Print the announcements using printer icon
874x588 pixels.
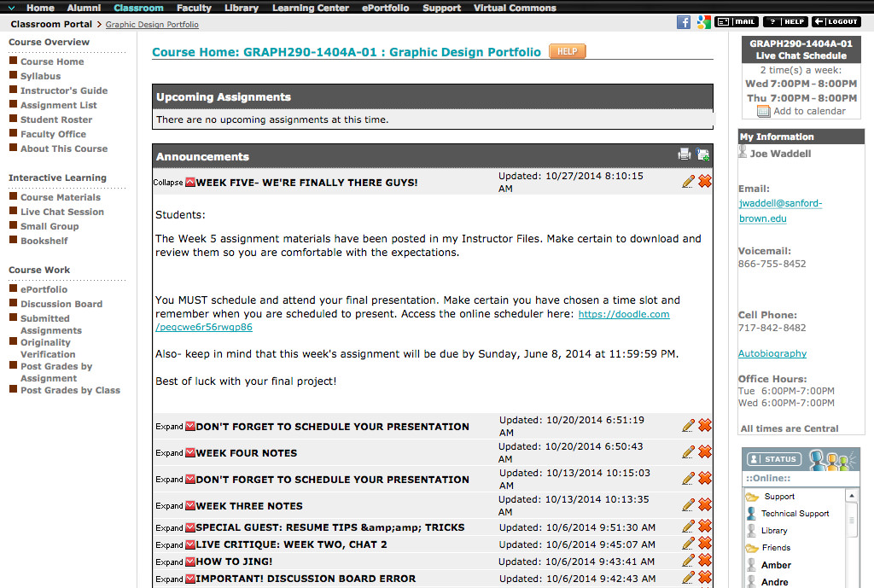click(685, 154)
